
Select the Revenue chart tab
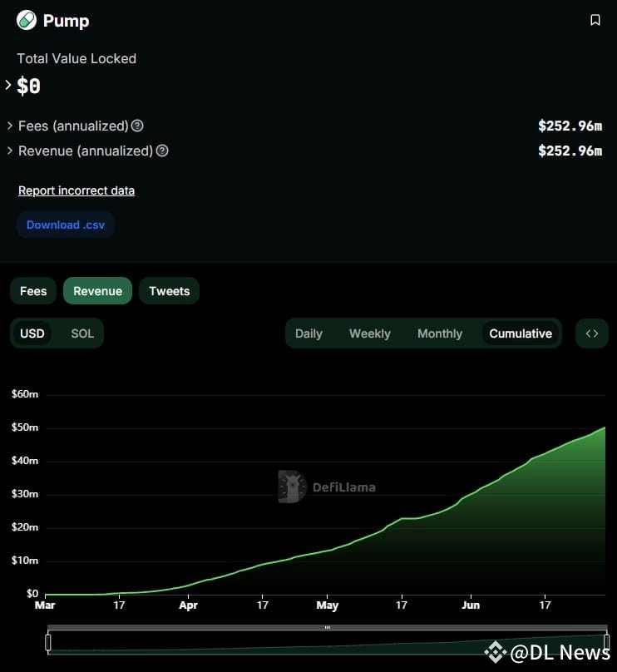[x=97, y=291]
